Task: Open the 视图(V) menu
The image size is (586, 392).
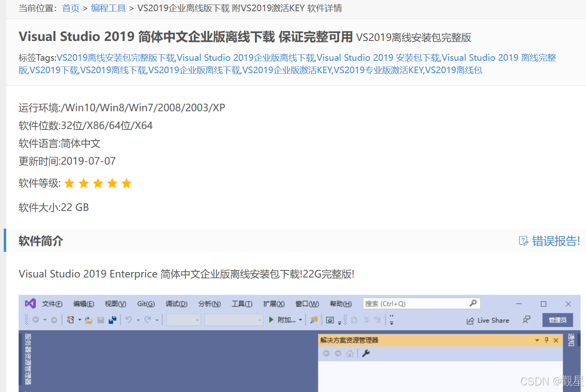Action: [x=115, y=304]
